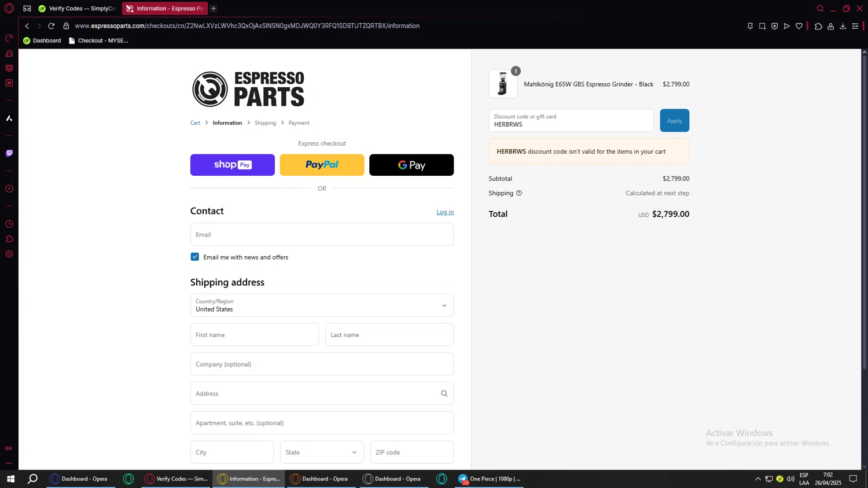Expand the Country/Region dropdown
868x488 pixels.
tap(322, 305)
